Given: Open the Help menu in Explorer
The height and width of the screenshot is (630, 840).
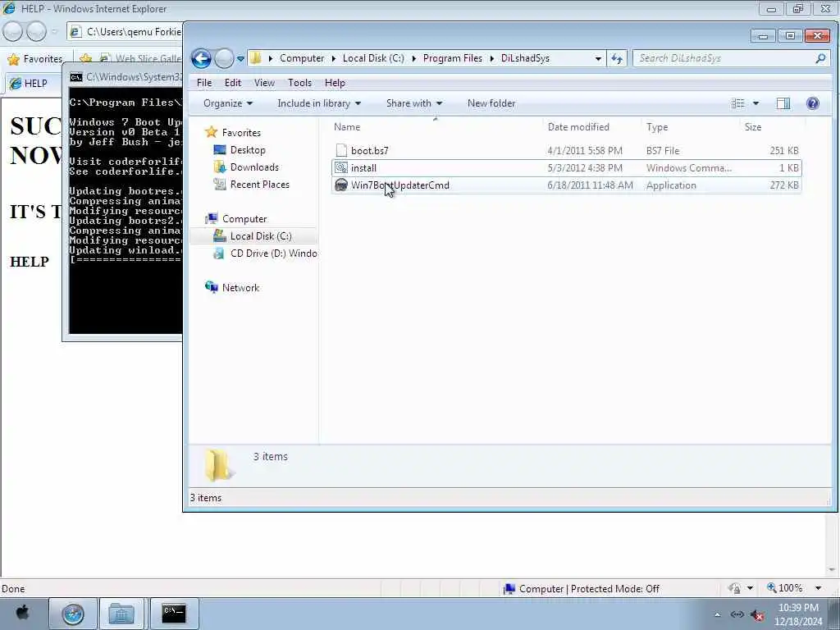Looking at the screenshot, I should 335,83.
